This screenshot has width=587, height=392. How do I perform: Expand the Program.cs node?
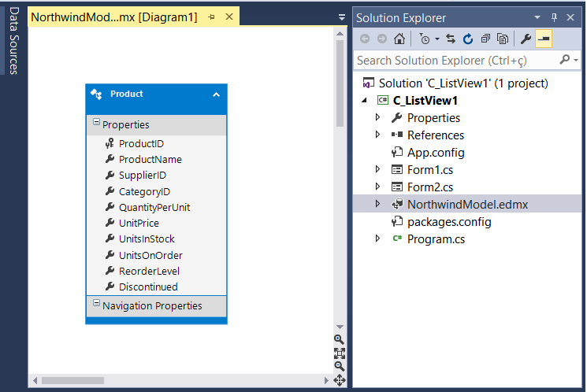tap(377, 239)
